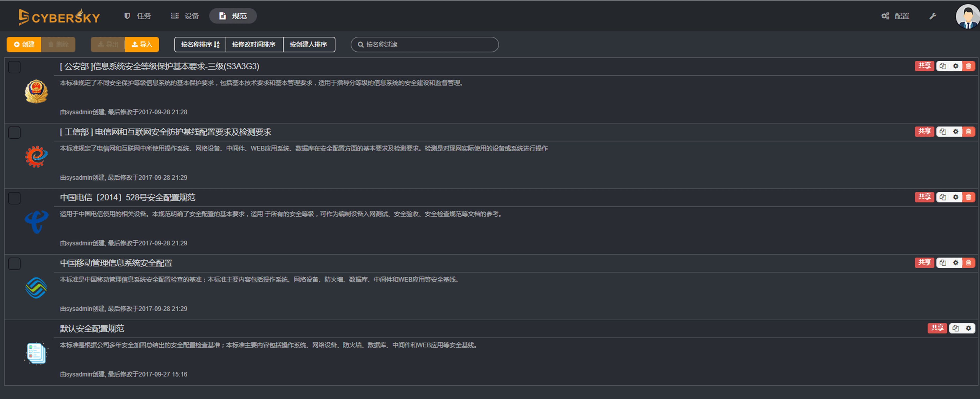
Task: Click the 导入 import button
Action: click(142, 44)
